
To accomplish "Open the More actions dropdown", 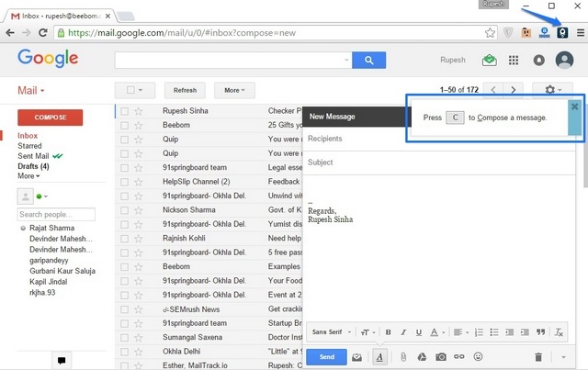I will click(235, 90).
